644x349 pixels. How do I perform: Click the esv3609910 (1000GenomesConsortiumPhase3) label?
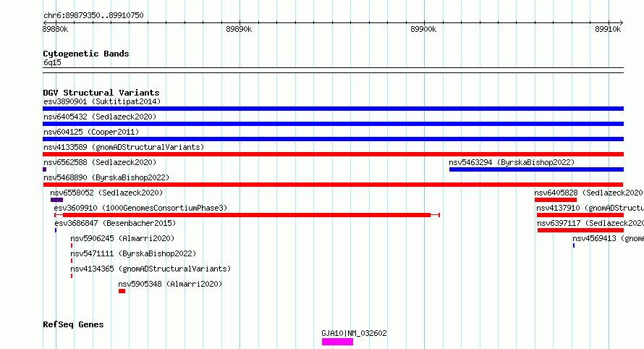(140, 208)
